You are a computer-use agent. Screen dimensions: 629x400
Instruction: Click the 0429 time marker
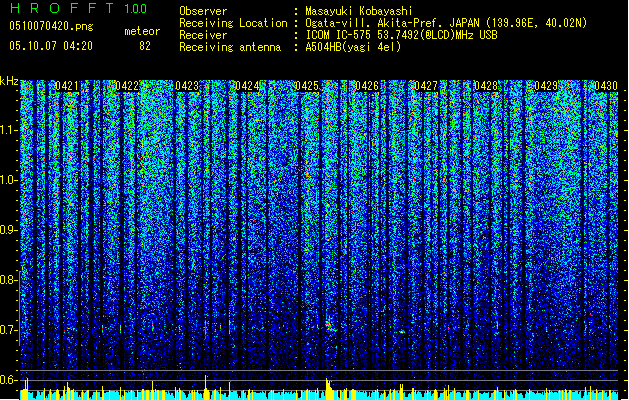click(x=546, y=86)
